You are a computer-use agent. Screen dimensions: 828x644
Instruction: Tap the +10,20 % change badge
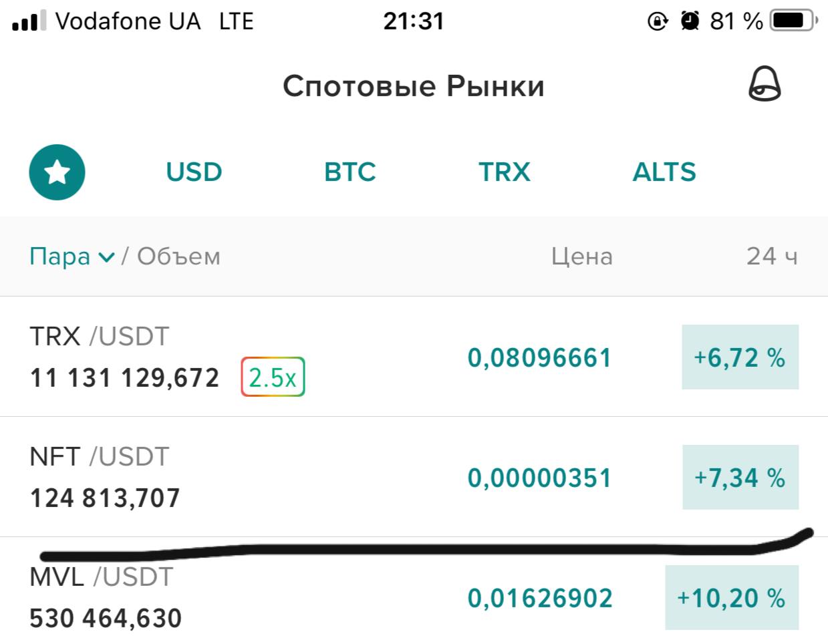[732, 598]
